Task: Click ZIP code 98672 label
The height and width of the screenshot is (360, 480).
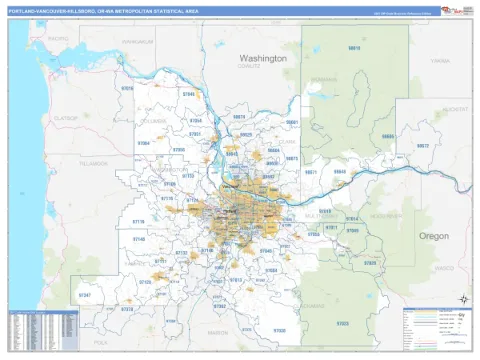Action: [x=423, y=146]
